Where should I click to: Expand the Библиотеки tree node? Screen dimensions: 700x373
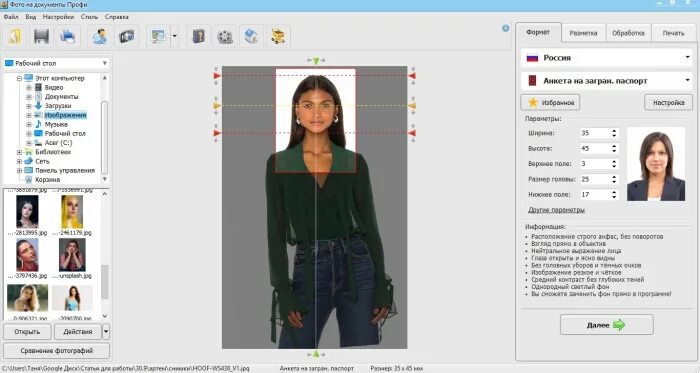click(19, 152)
